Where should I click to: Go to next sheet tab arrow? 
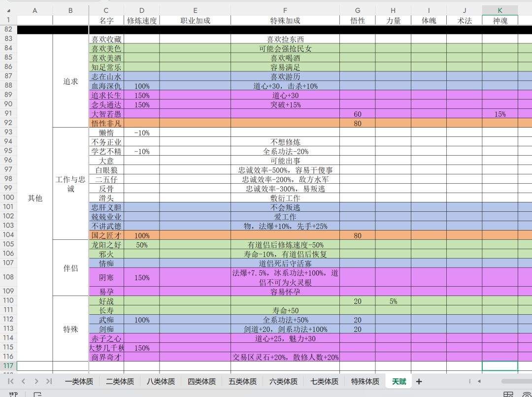pyautogui.click(x=36, y=381)
